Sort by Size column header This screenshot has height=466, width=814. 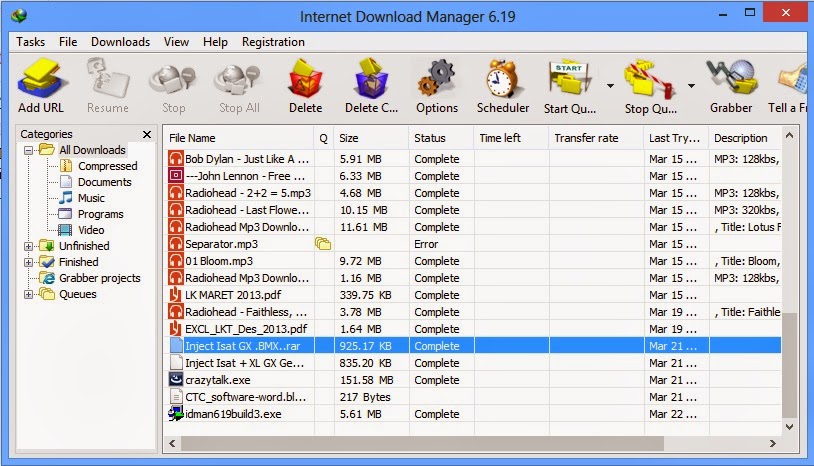pos(371,138)
